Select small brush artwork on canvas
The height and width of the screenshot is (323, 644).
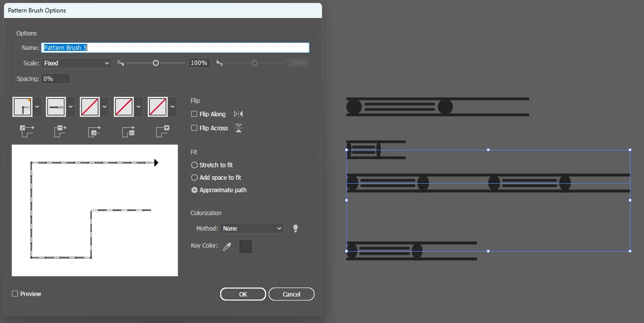[376, 150]
